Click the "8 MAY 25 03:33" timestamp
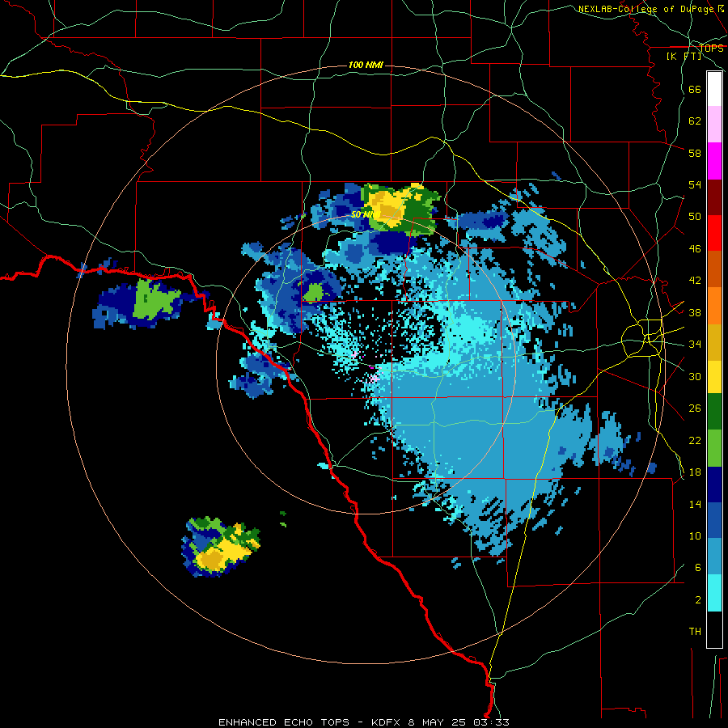 click(459, 722)
